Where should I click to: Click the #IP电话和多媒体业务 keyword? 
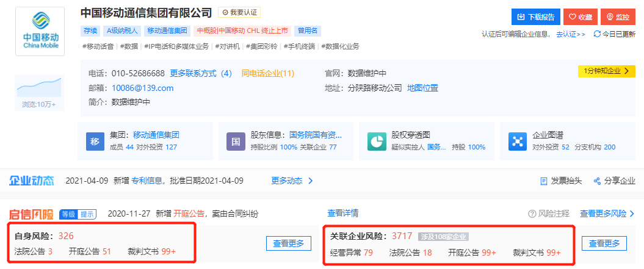[176, 46]
